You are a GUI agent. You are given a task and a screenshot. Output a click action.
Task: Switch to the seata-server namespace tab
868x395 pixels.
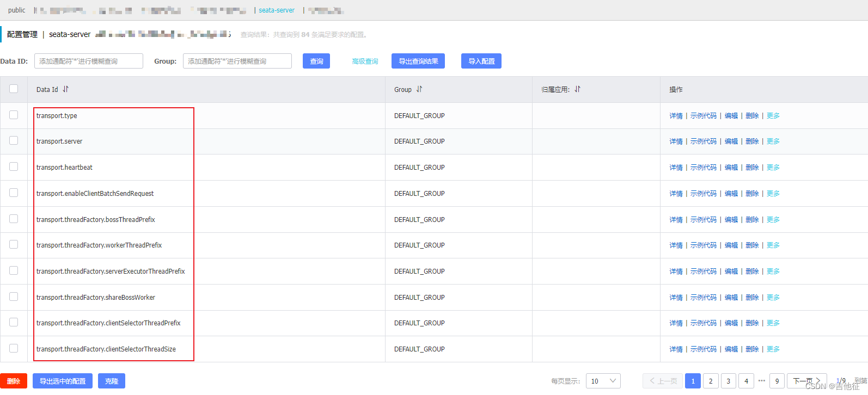click(277, 10)
